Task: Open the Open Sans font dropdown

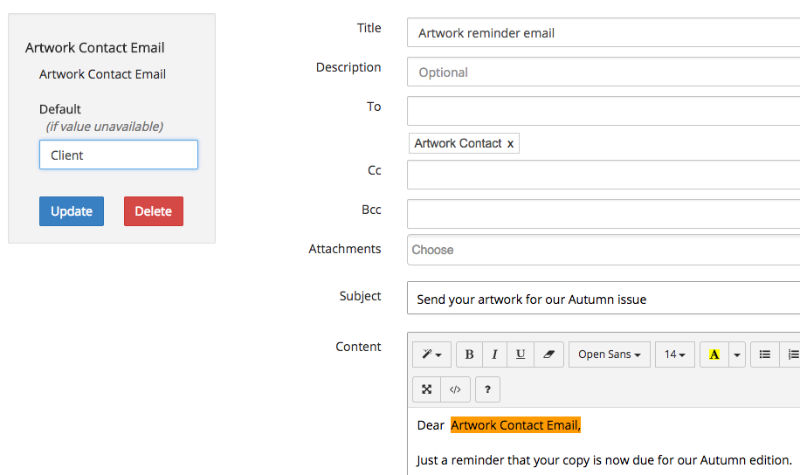Action: 609,354
